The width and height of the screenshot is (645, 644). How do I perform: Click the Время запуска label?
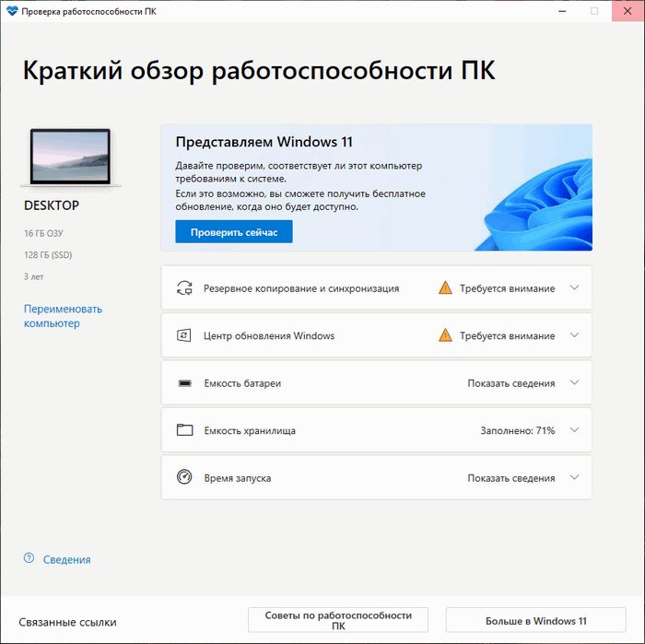click(238, 478)
